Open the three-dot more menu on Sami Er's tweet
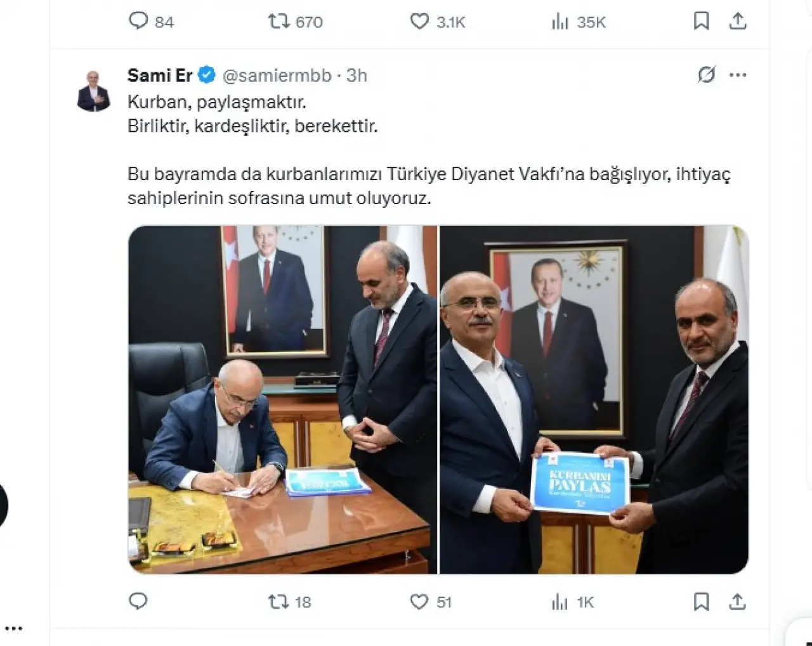 [x=738, y=75]
